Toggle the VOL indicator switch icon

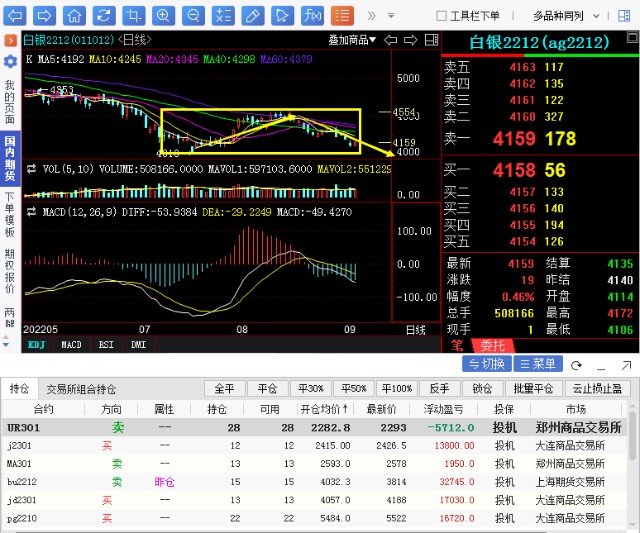[x=31, y=169]
